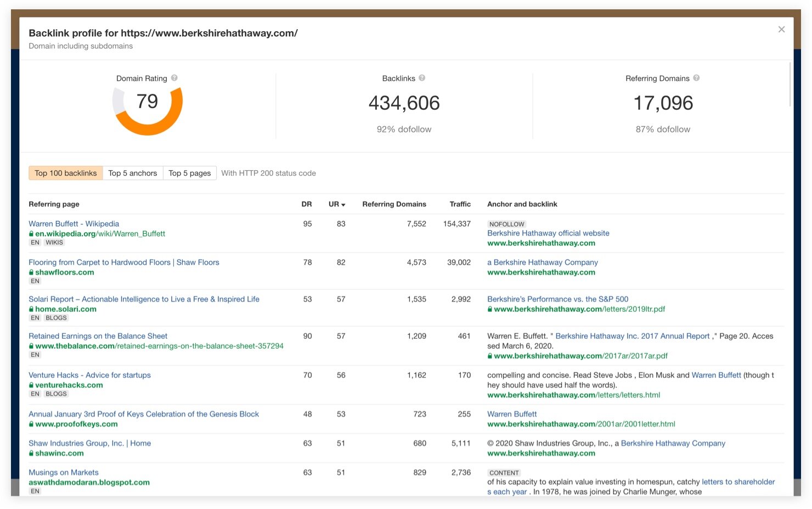Click Warren Buffett anchor in Venture Hacks row

(717, 376)
